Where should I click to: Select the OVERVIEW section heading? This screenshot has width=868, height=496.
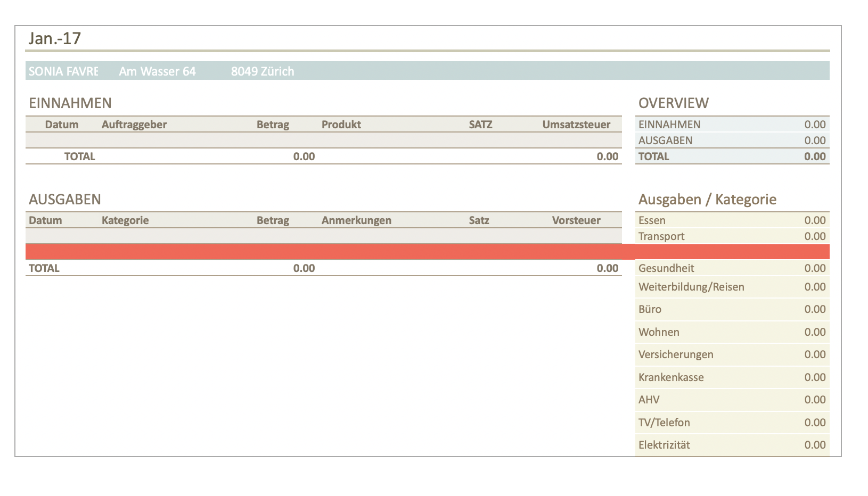pos(673,103)
